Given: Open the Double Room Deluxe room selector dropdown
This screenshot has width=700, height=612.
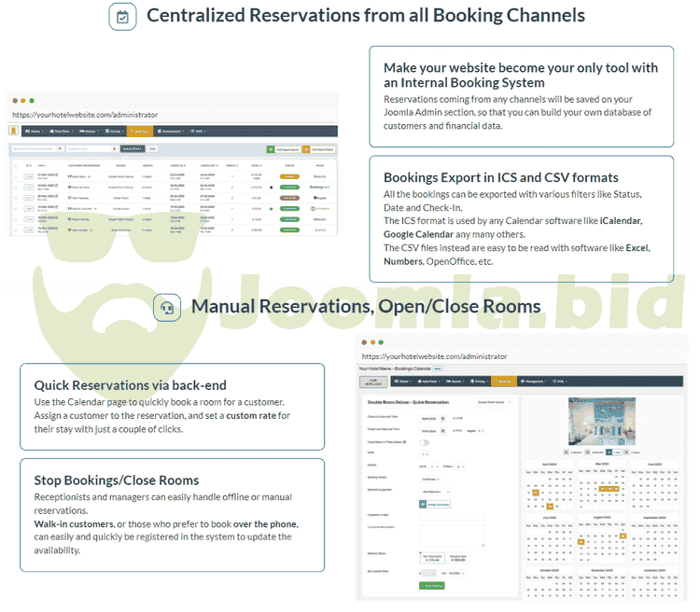Looking at the screenshot, I should click(495, 402).
